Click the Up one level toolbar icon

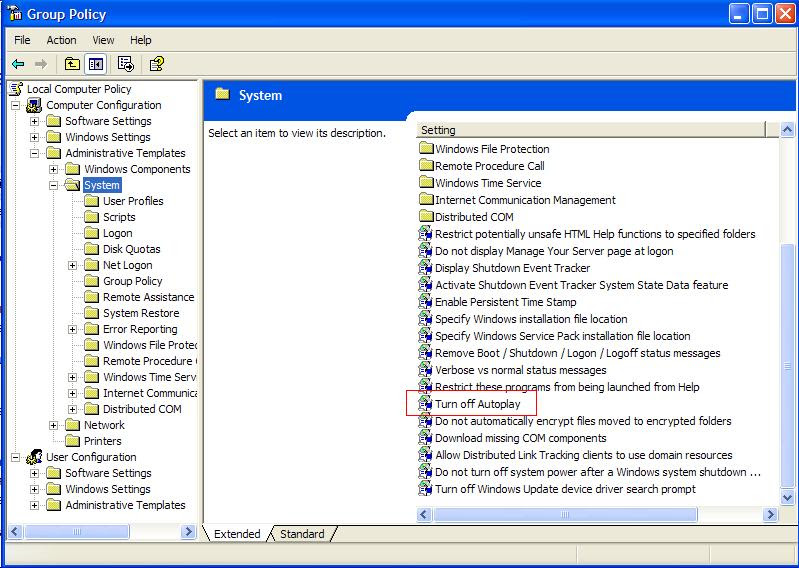(x=72, y=64)
